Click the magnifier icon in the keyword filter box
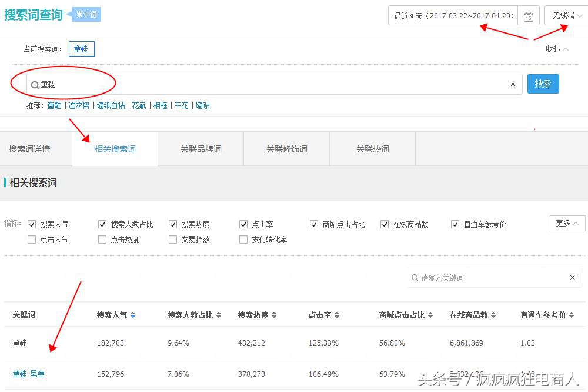Screen dimensions: 588x392 coord(415,277)
